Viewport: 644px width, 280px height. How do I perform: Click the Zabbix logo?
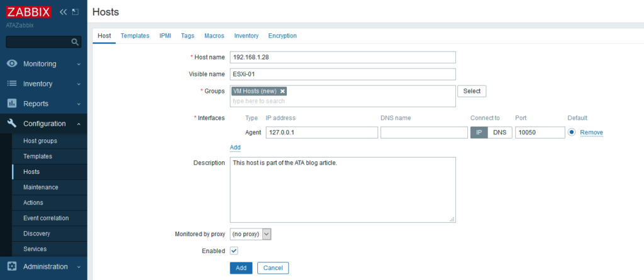click(x=29, y=11)
